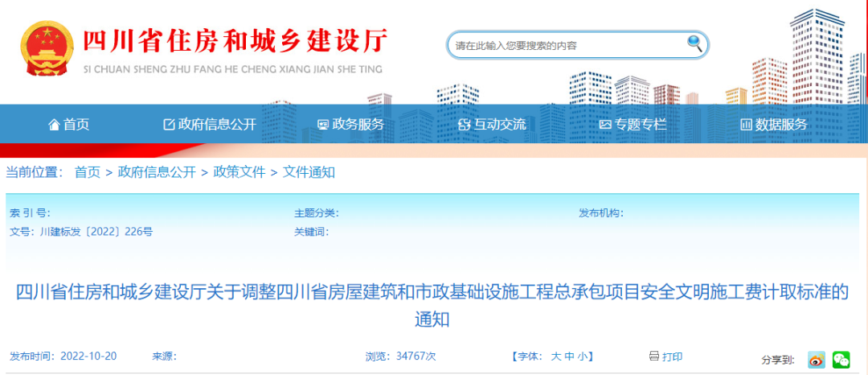
Task: Navigate to 文件通知 breadcrumb link
Action: click(x=309, y=171)
